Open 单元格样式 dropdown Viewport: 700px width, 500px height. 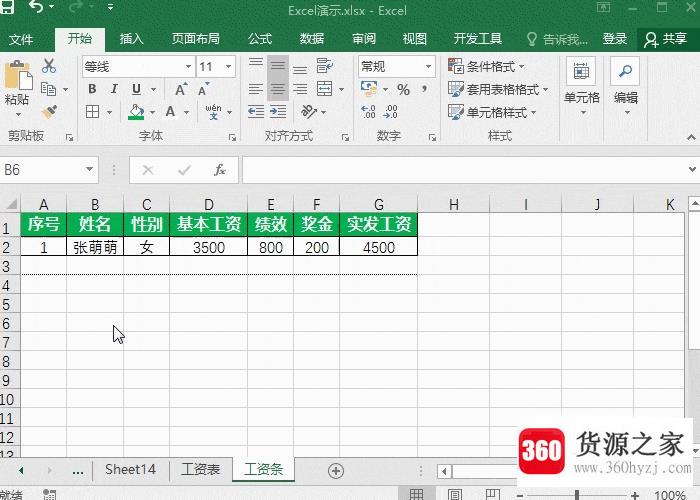(492, 112)
